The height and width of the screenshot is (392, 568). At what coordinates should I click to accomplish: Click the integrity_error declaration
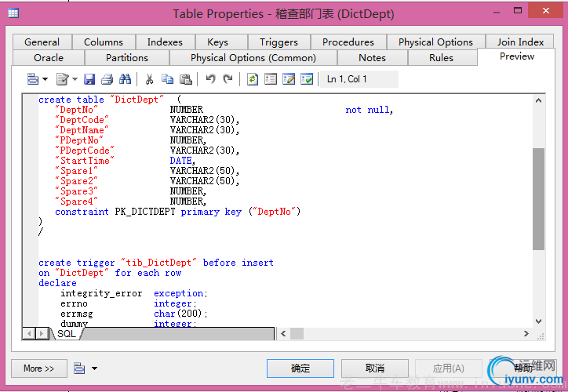click(x=101, y=293)
